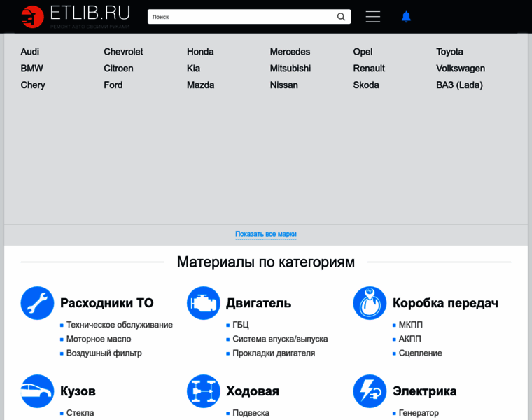Select the Renault brand link
532x420 pixels.
tap(369, 69)
